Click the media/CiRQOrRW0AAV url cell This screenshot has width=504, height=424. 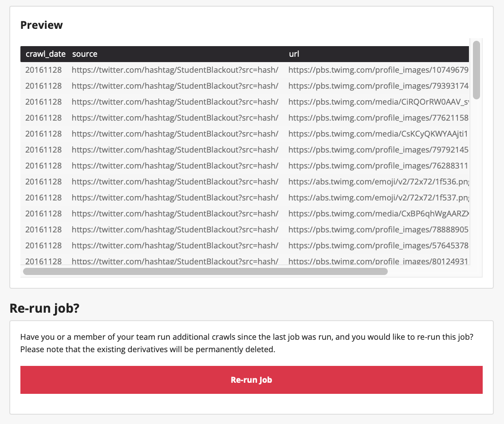pos(378,102)
